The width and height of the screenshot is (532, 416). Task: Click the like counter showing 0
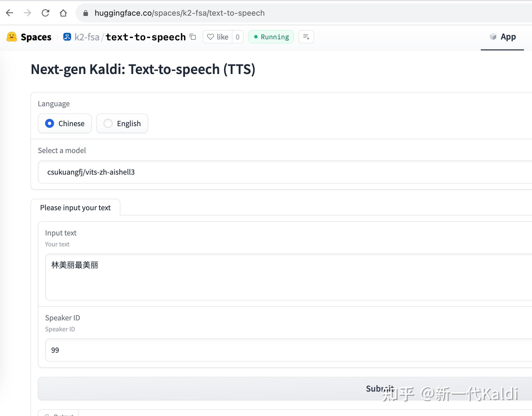237,37
